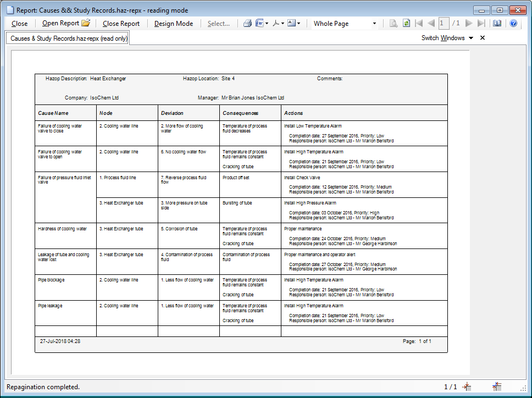This screenshot has width=532, height=398.
Task: Click the Export to PDF icon
Action: tap(276, 24)
